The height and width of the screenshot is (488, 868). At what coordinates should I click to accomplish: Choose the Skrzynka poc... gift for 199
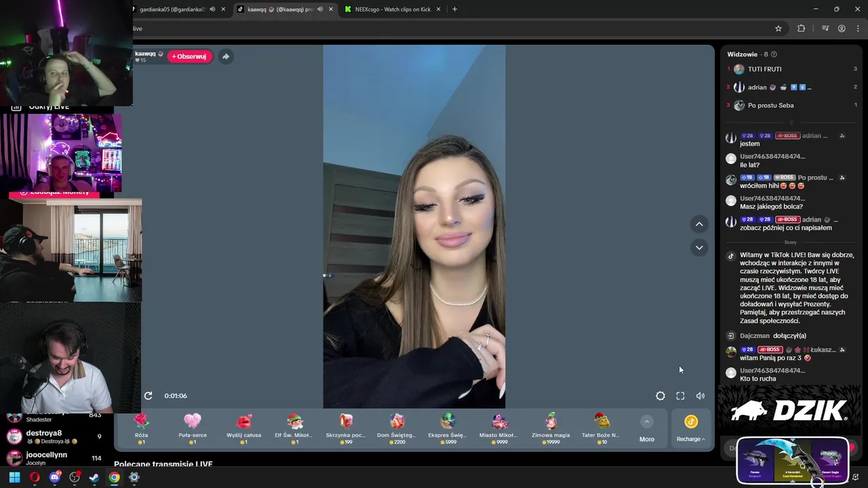pos(346,428)
